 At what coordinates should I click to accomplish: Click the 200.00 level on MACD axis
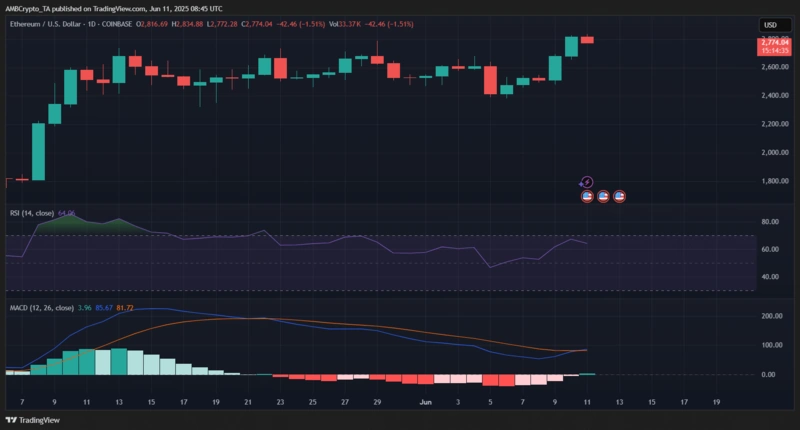tap(771, 316)
